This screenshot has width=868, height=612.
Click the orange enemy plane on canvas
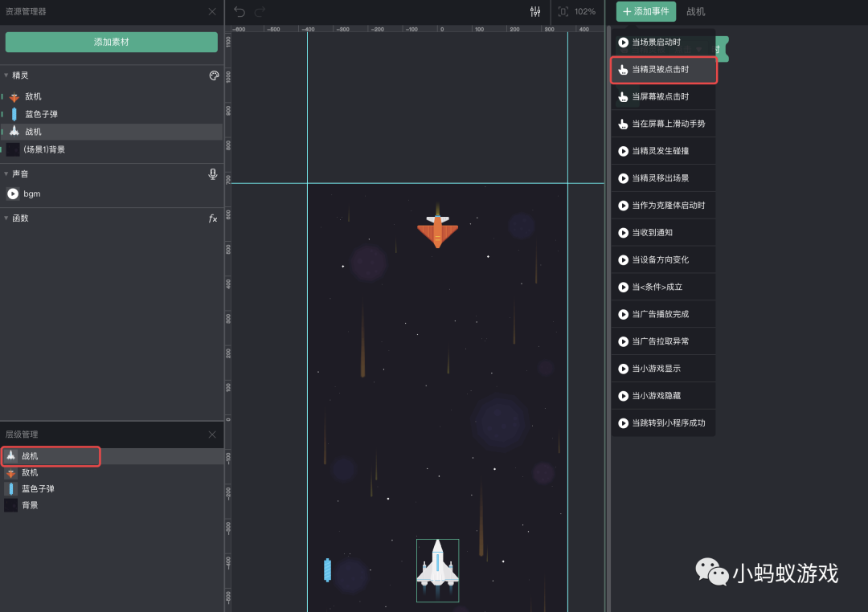437,226
